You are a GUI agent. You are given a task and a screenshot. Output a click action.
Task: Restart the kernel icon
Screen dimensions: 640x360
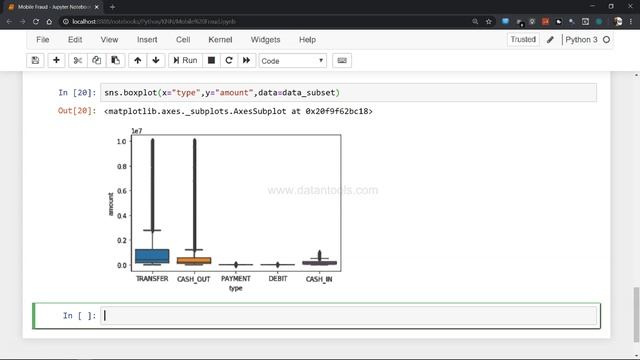tap(229, 60)
